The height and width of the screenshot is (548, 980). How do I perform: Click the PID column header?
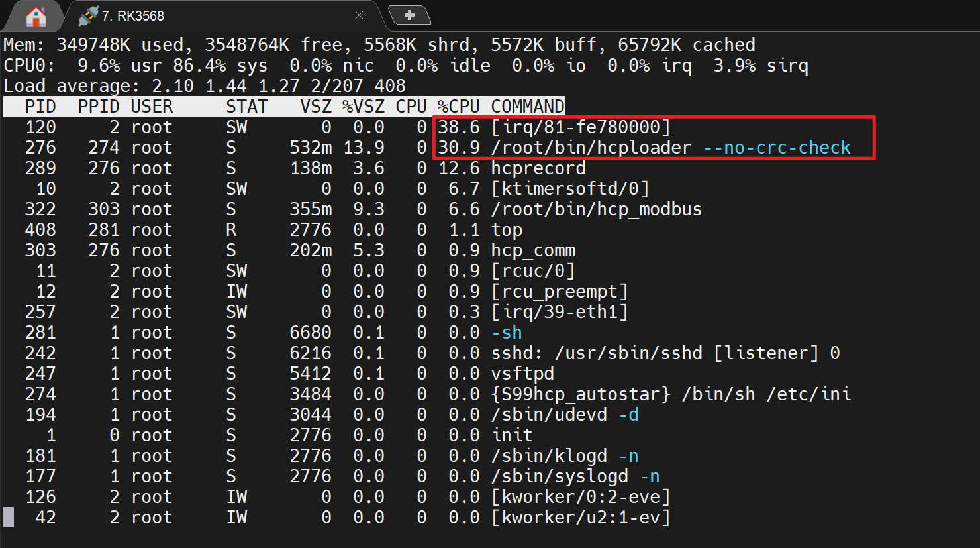coord(40,107)
